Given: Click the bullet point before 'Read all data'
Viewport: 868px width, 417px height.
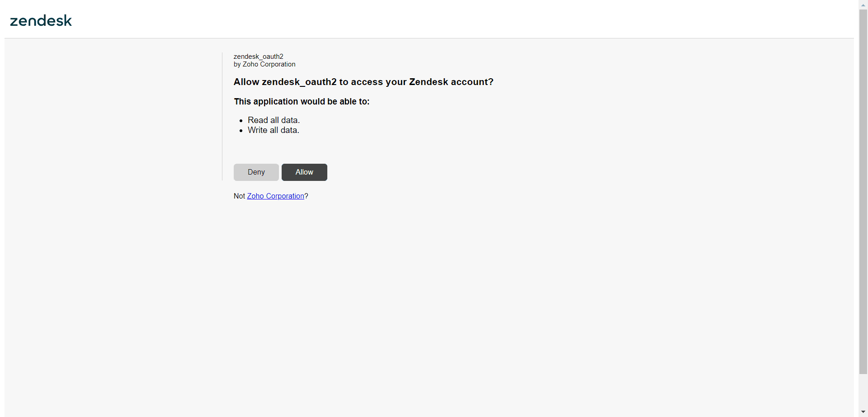Looking at the screenshot, I should [241, 121].
